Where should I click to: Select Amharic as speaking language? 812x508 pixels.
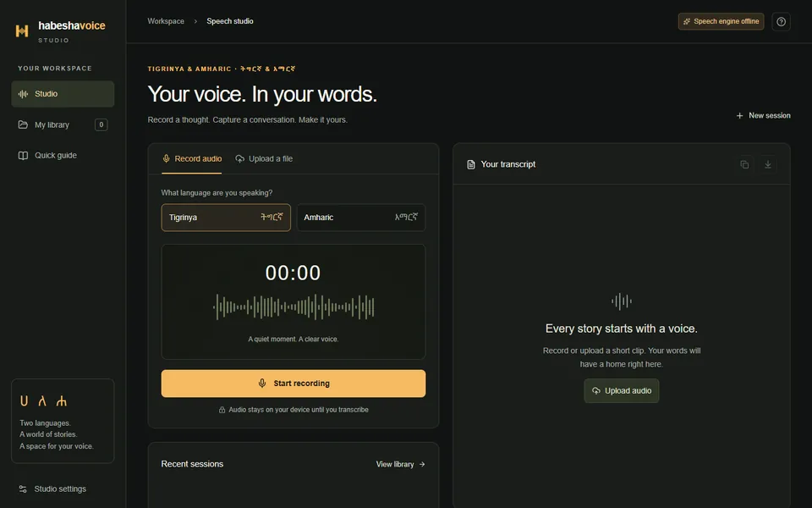point(361,218)
